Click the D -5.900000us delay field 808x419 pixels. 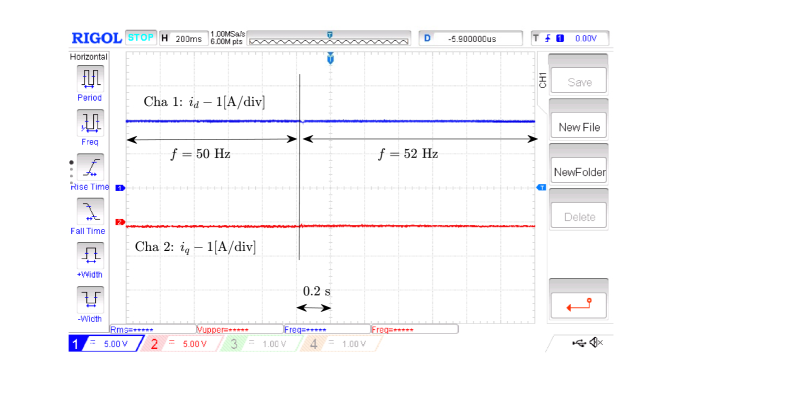(x=470, y=38)
